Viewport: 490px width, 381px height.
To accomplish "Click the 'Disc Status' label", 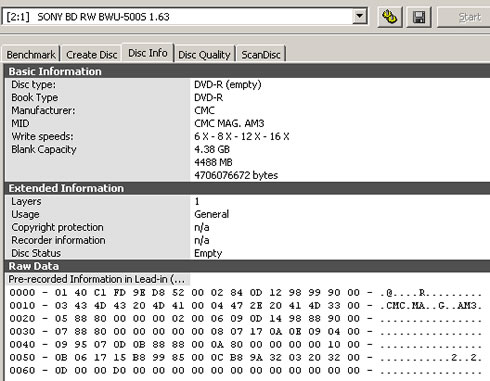I will [x=36, y=253].
